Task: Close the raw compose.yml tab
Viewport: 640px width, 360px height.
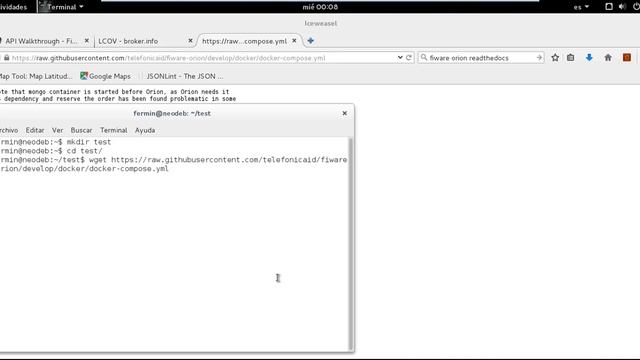Action: point(294,41)
